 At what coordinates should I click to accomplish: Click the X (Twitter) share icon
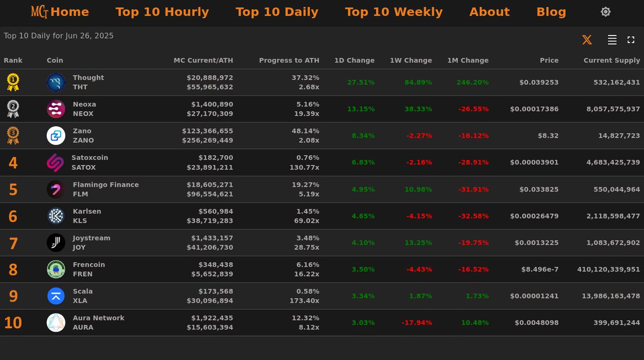tap(587, 40)
